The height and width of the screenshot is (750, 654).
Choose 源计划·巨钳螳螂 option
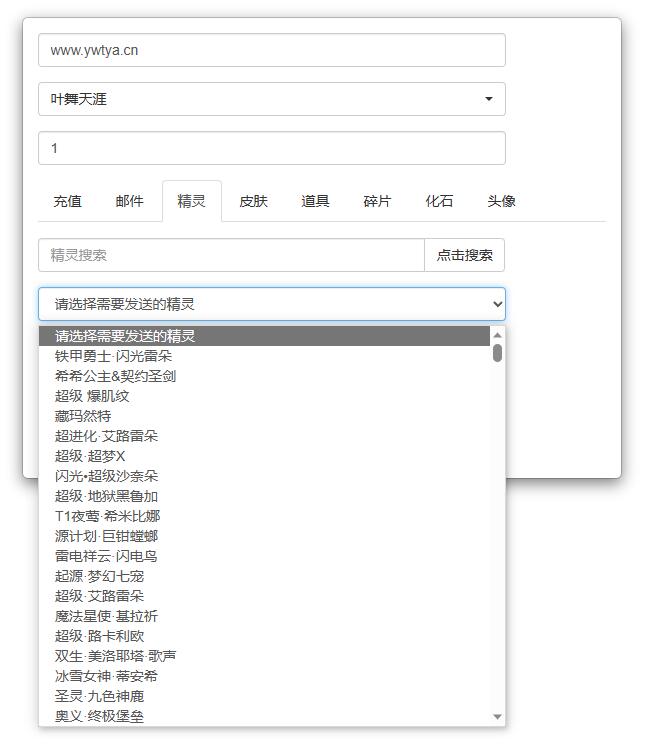tap(264, 537)
